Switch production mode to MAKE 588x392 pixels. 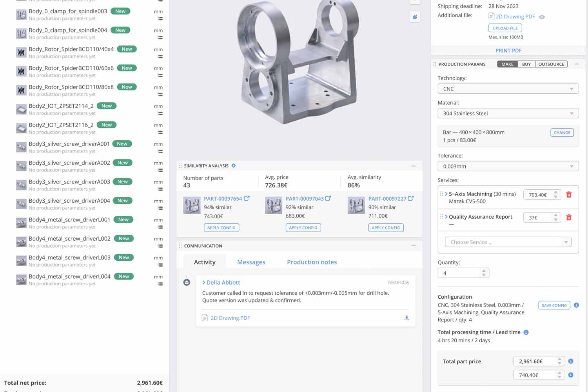[507, 64]
